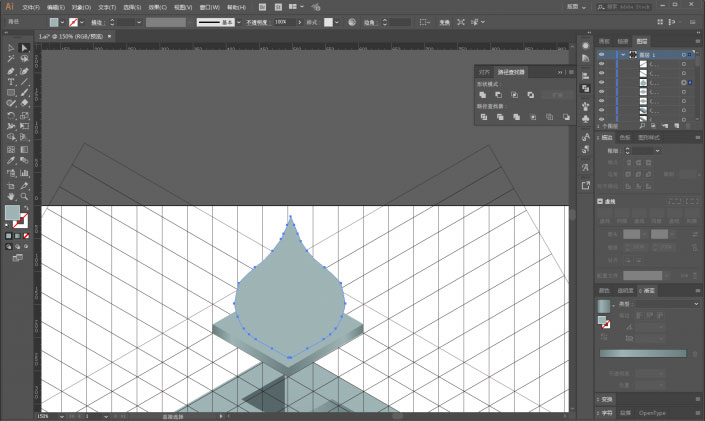Viewport: 705px width, 421px height.
Task: Click the gradient preview swatch in Gradient panel
Action: pyautogui.click(x=603, y=306)
